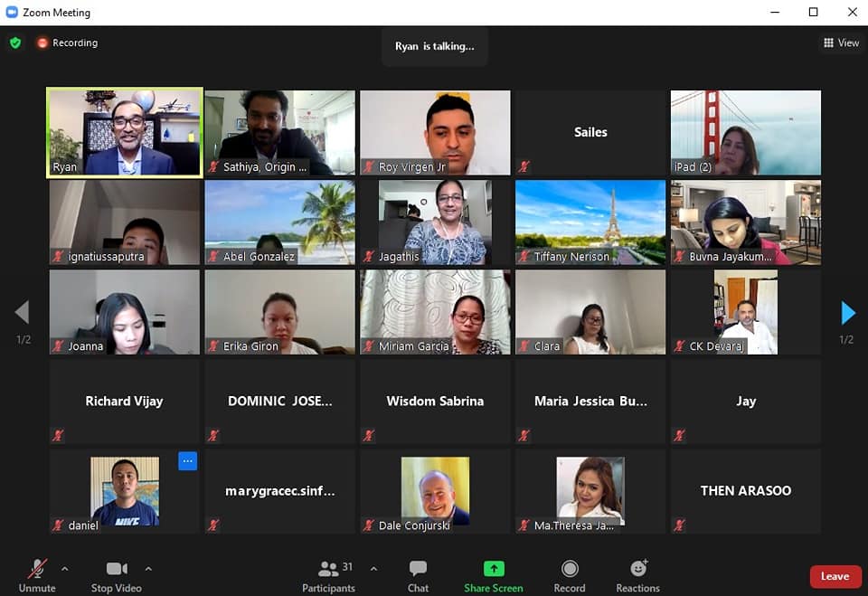Select Dale Conjurski profile picture
This screenshot has height=596, width=868.
[x=435, y=491]
